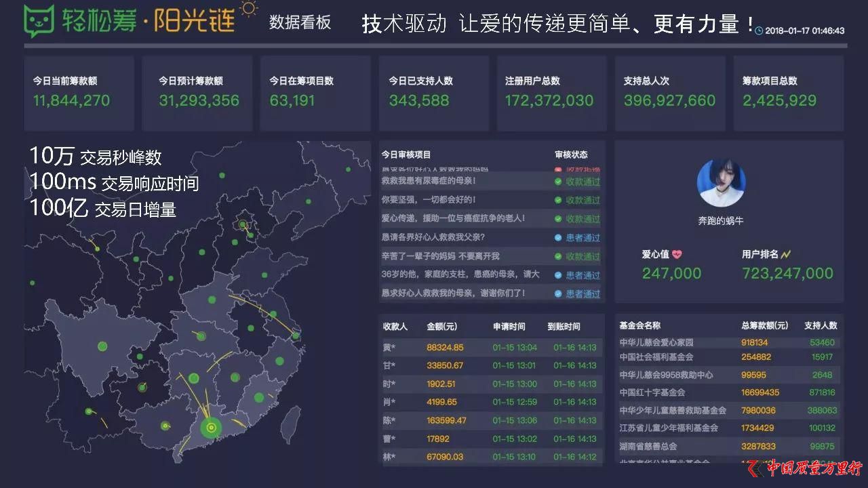Open project 恳求好心人救救我的母亲,谢谢你们了!
This screenshot has height=488, width=868.
tap(454, 293)
